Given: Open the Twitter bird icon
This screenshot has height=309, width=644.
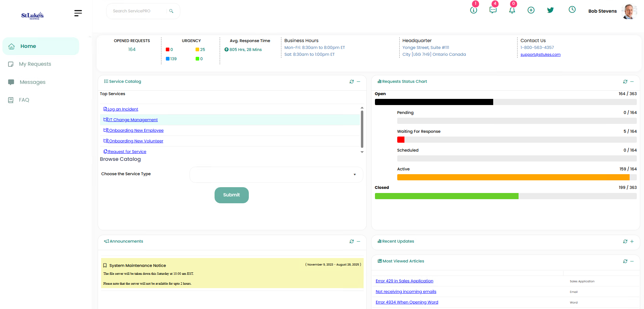Looking at the screenshot, I should click(550, 10).
